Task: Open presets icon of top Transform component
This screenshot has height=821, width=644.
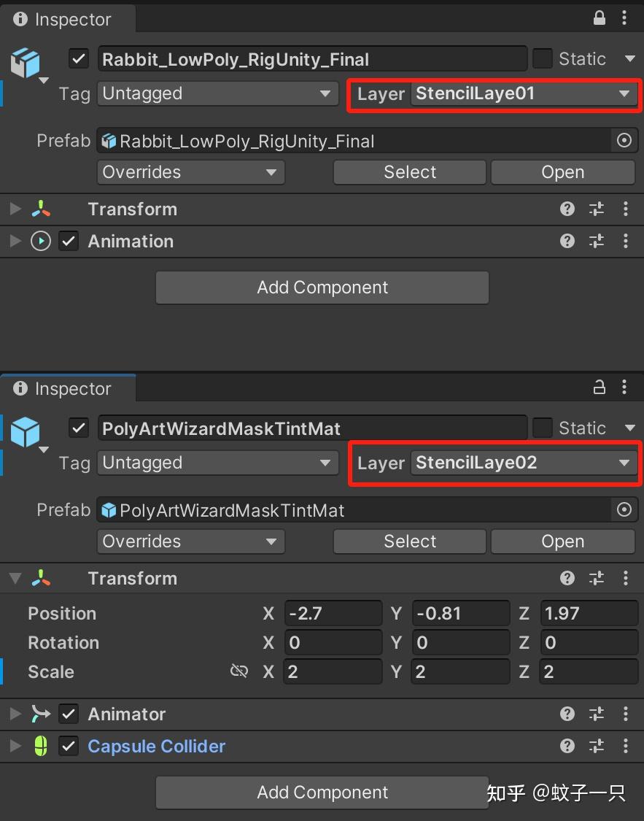Action: click(597, 209)
